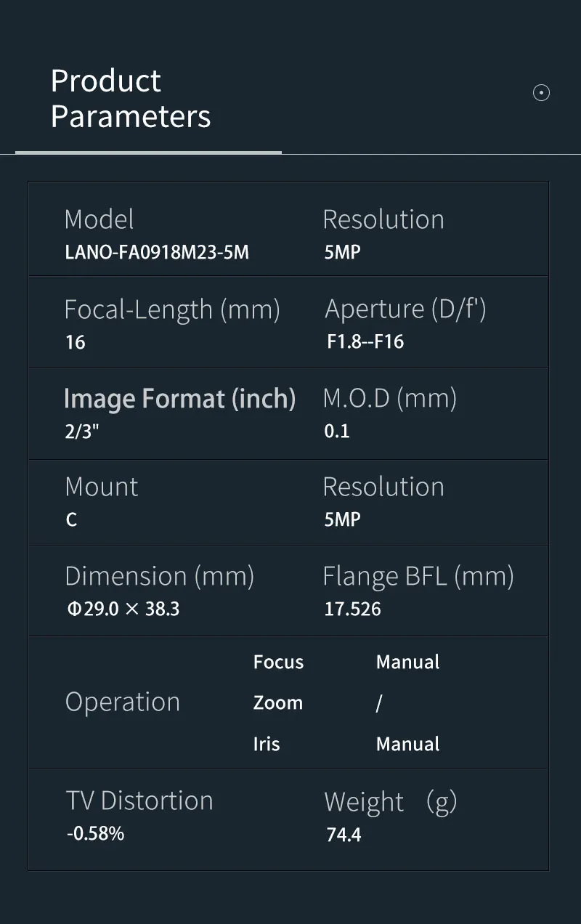Click the Operation row label
The height and width of the screenshot is (924, 581).
123,702
